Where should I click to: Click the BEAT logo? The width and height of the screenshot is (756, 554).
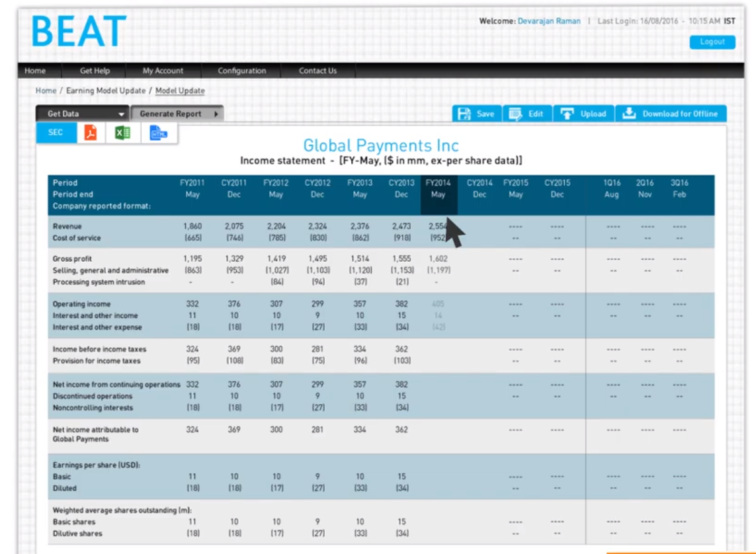point(79,31)
